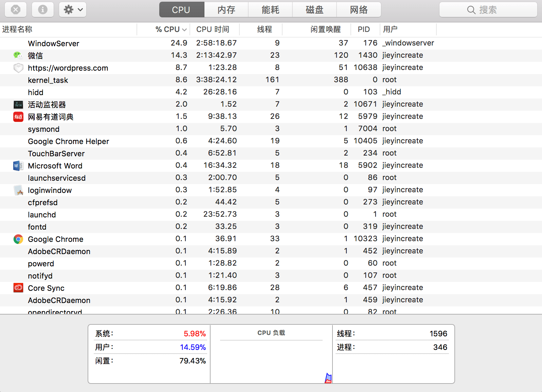542x392 pixels.
Task: Click thread count 161 for kernel_task
Action: pyautogui.click(x=272, y=79)
